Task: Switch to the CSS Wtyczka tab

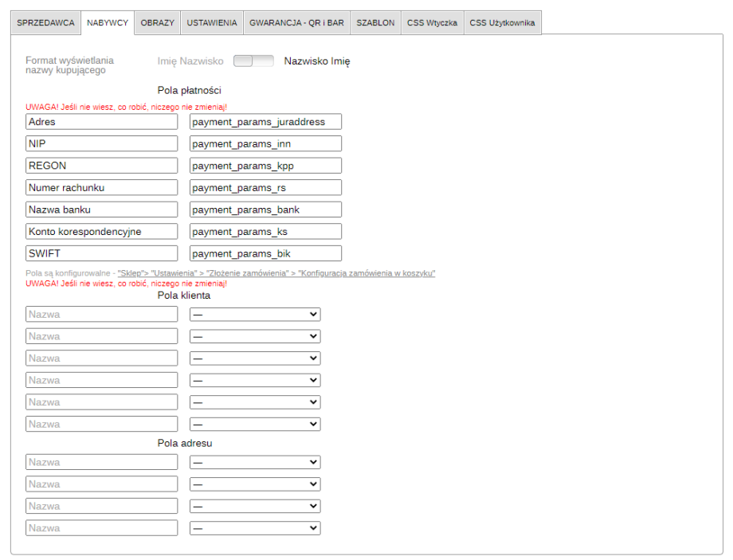Action: point(431,23)
